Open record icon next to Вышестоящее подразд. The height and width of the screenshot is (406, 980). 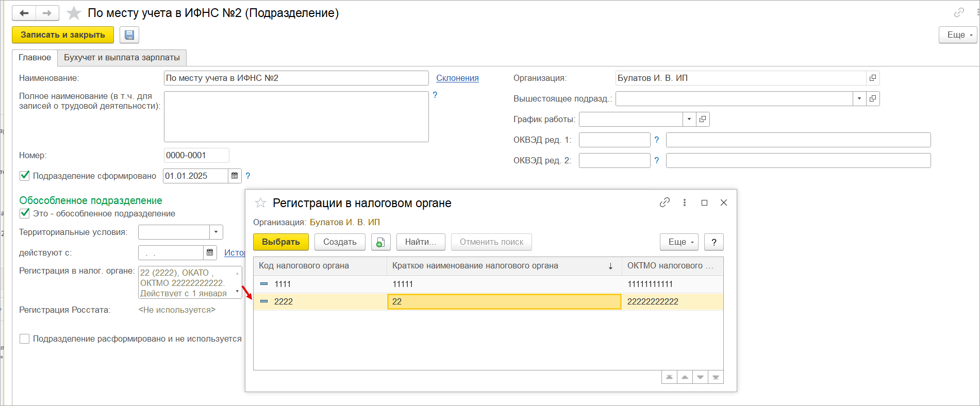(873, 98)
